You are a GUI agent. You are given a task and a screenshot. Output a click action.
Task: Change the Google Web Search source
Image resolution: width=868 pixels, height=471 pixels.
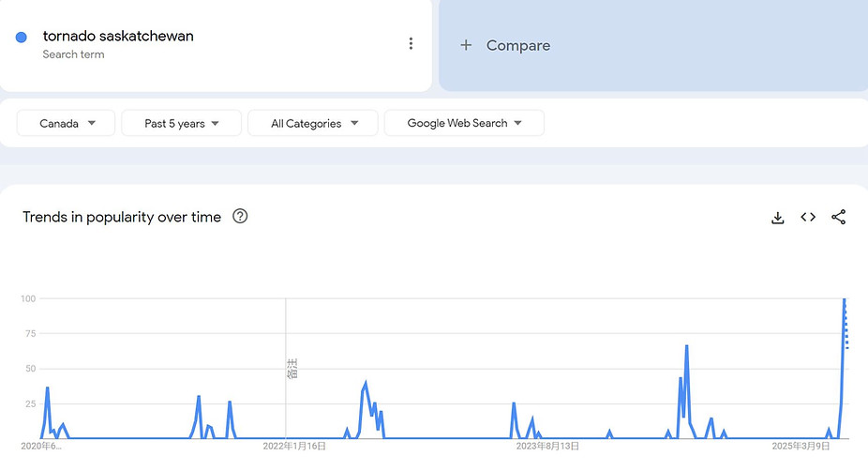464,123
